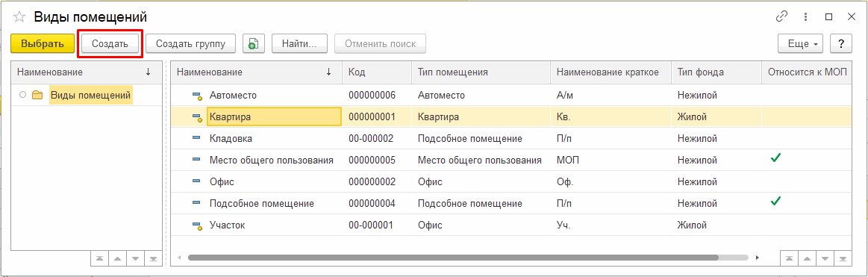868x277 pixels.
Task: Click short name cell МОП
Action: pyautogui.click(x=611, y=160)
